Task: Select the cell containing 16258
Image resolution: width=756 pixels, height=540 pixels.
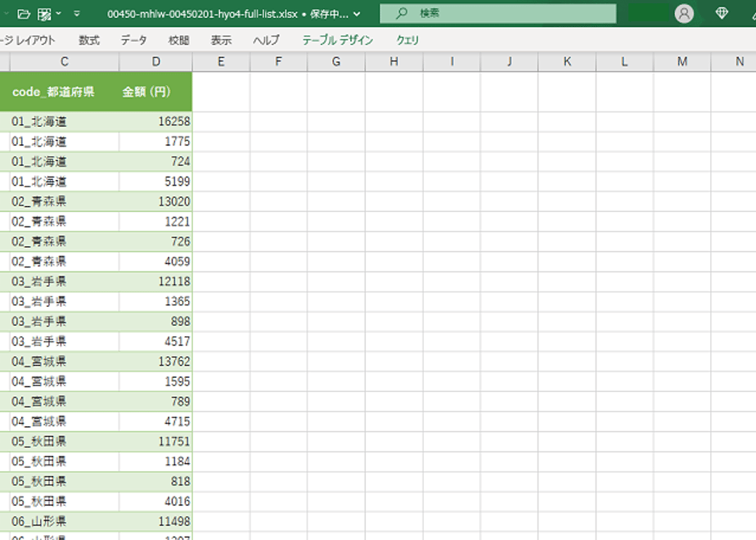Action: (x=155, y=121)
